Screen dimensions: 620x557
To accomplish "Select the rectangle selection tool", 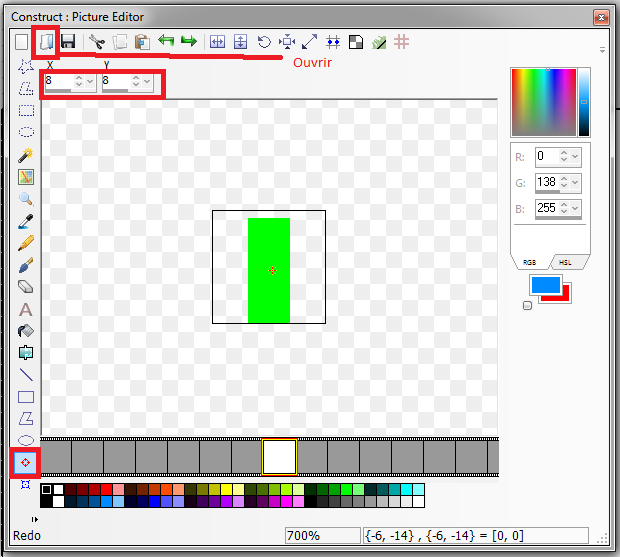I will [x=26, y=110].
